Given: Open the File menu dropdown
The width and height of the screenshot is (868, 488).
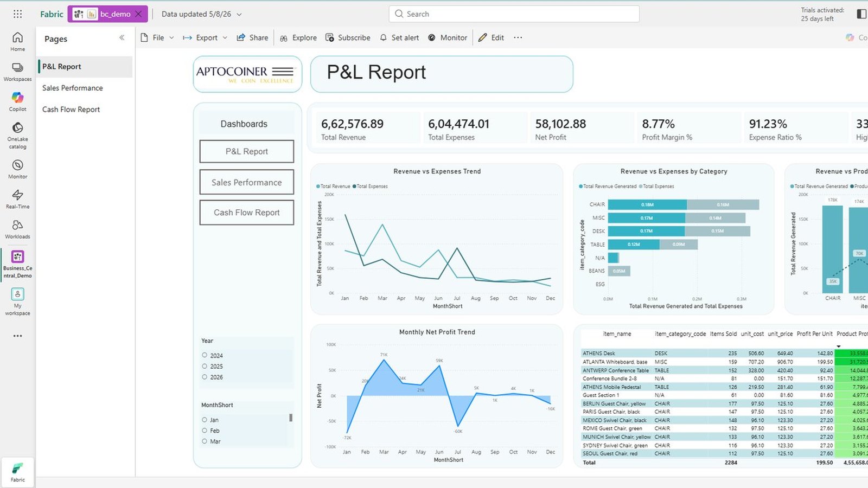Looking at the screenshot, I should [157, 37].
